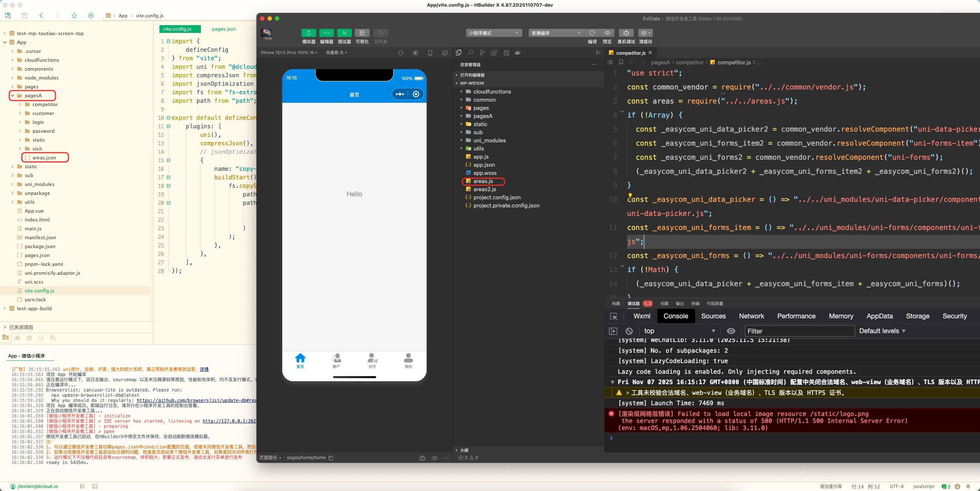
Task: Open the 普通编译 compile mode dropdown
Action: pyautogui.click(x=556, y=33)
